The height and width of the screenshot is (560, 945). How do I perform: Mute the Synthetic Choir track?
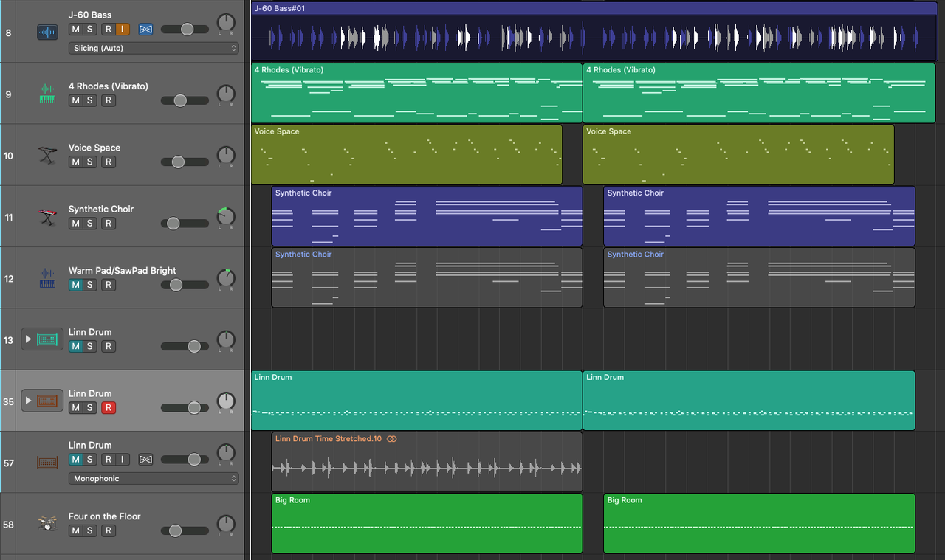pos(75,223)
